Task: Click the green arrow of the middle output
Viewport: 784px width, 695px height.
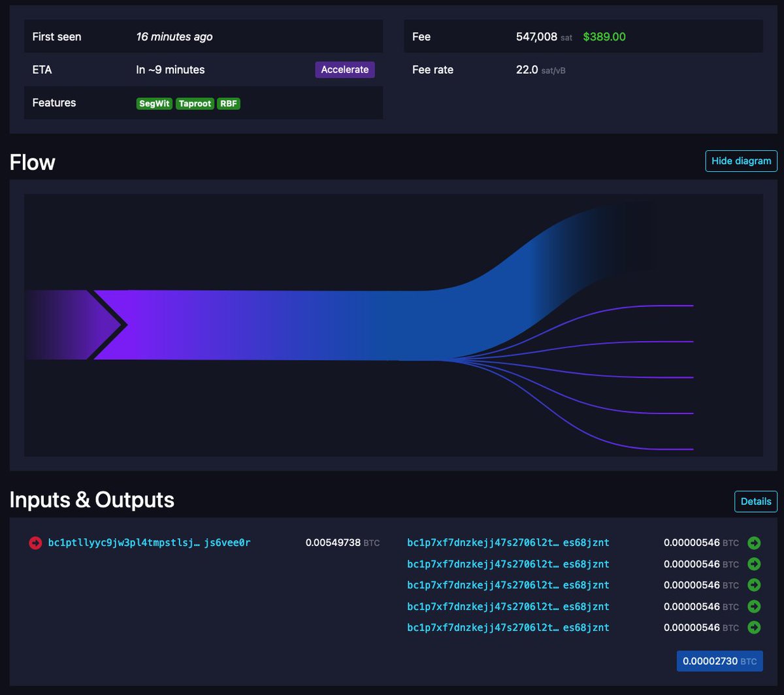Action: [x=754, y=585]
